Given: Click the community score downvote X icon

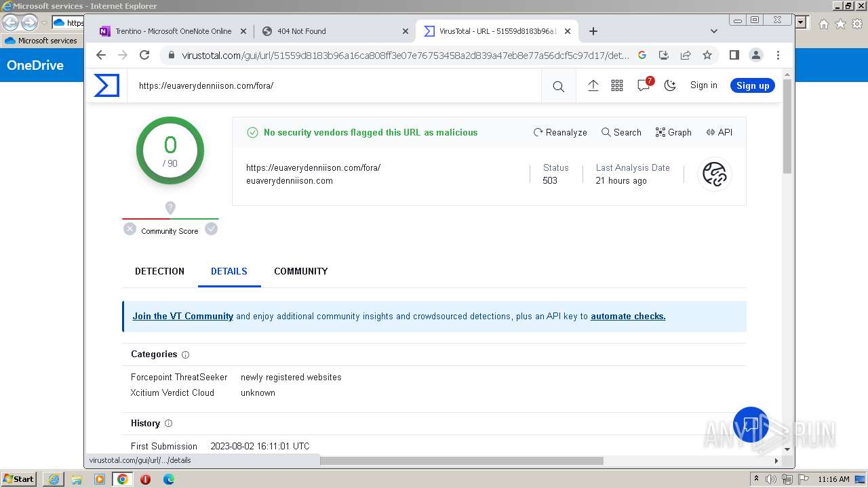Looking at the screenshot, I should (x=130, y=229).
